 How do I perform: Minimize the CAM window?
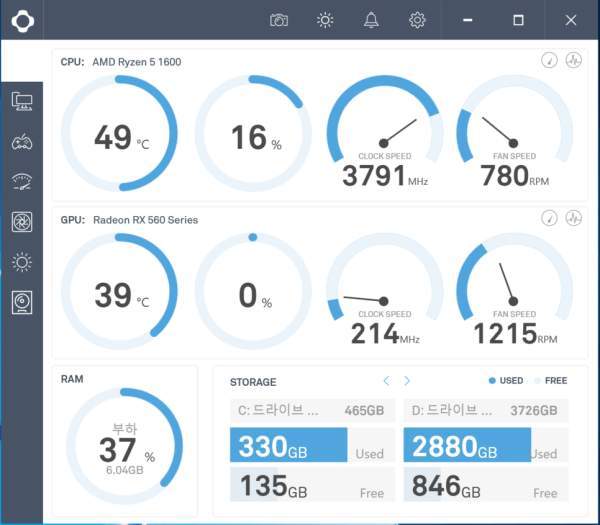(468, 20)
